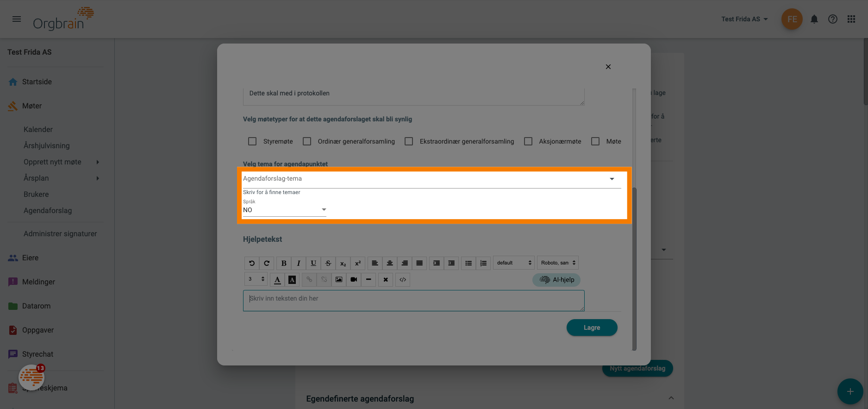Align text left
The width and height of the screenshot is (868, 409).
coord(375,263)
